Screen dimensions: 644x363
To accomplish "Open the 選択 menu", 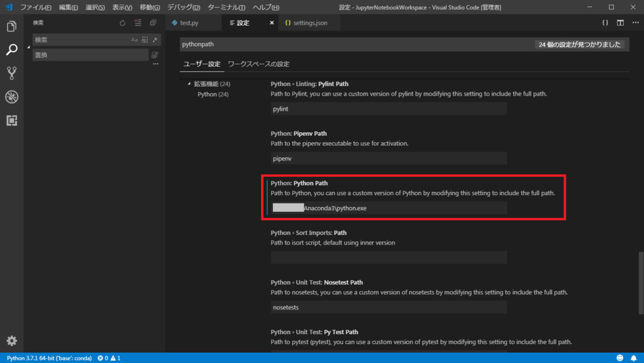I will click(x=95, y=8).
